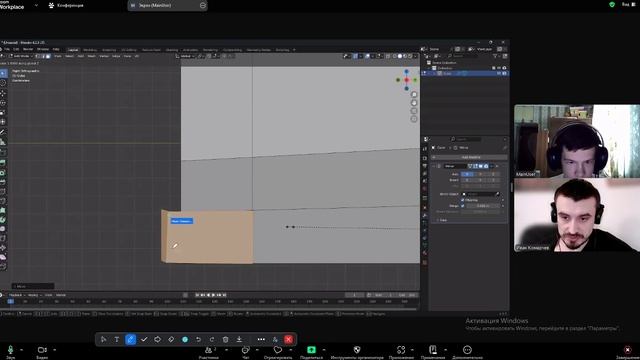Viewport: 640px width, 360px height.
Task: Click the Zoom Завершить end button
Action: pyautogui.click(x=628, y=352)
